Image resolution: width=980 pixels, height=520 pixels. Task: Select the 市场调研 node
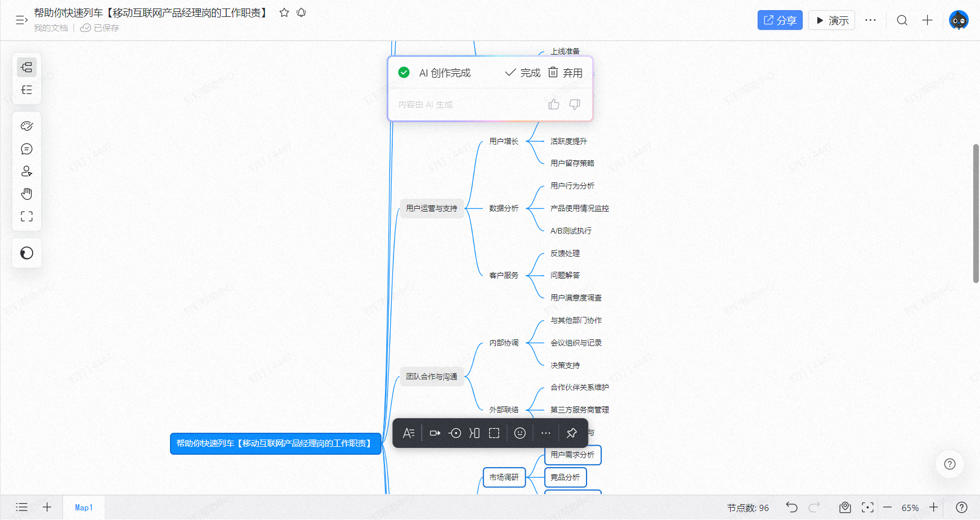(504, 477)
